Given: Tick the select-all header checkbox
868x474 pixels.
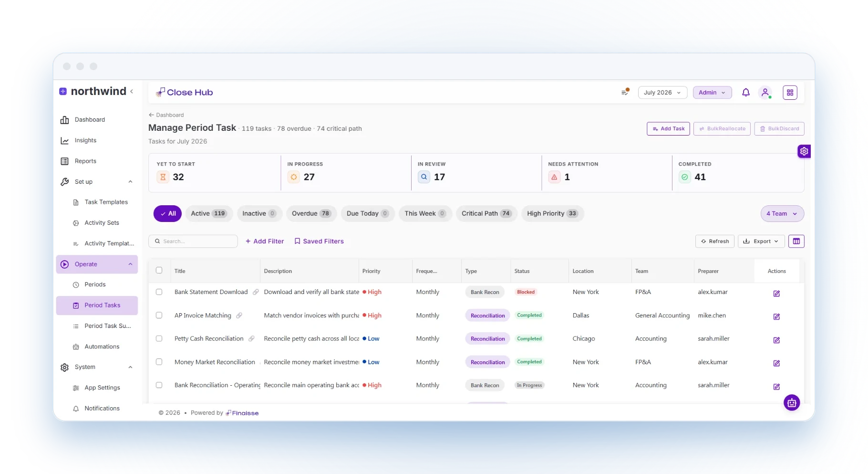Looking at the screenshot, I should [159, 271].
